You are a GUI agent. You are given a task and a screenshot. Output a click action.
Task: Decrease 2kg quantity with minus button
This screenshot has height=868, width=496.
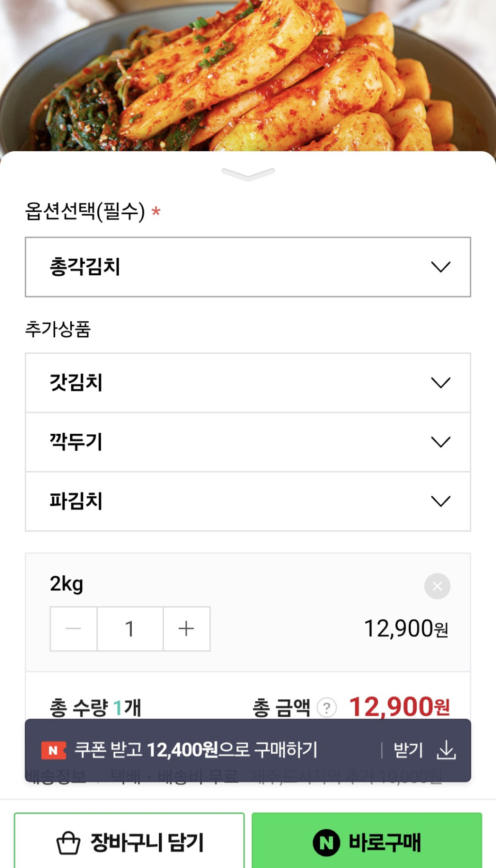74,629
